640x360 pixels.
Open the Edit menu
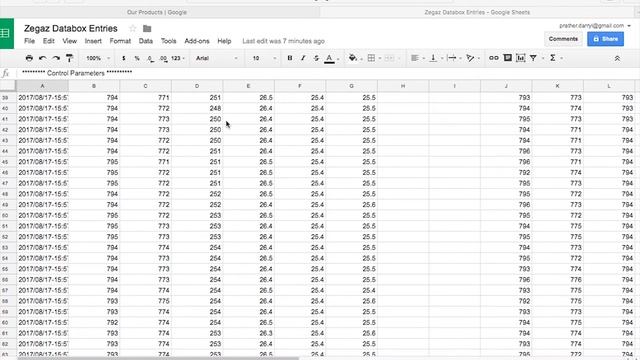pyautogui.click(x=49, y=41)
